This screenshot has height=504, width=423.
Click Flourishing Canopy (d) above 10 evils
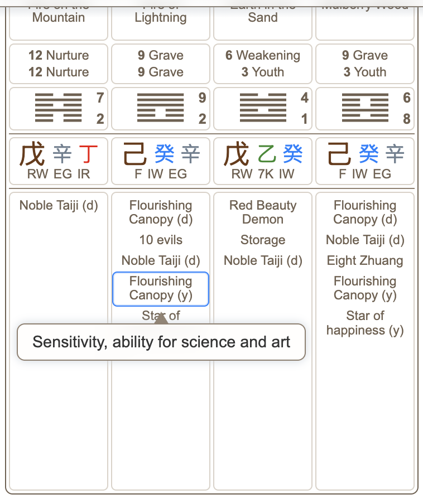tap(161, 212)
